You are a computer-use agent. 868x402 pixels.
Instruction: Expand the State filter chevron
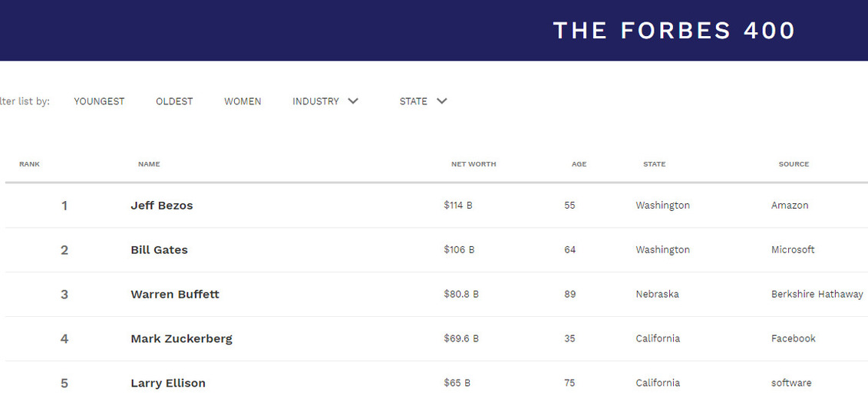[442, 101]
